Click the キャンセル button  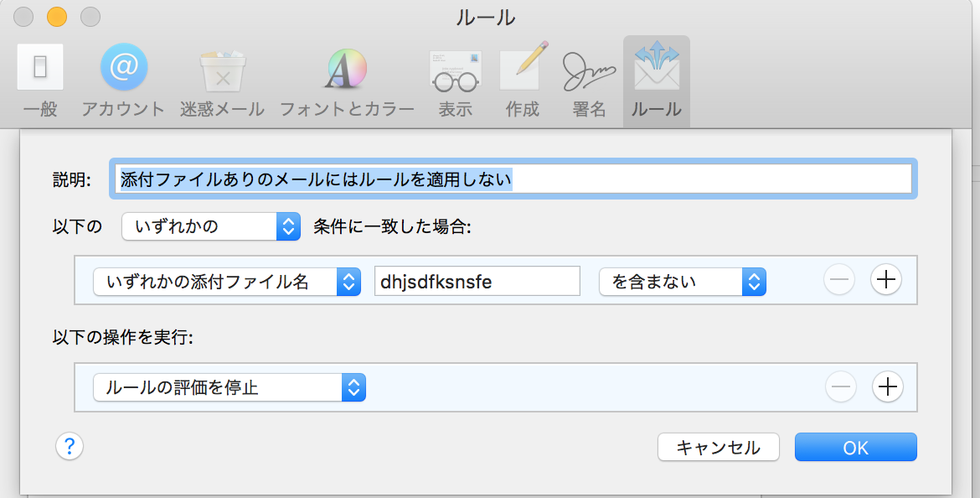[718, 448]
